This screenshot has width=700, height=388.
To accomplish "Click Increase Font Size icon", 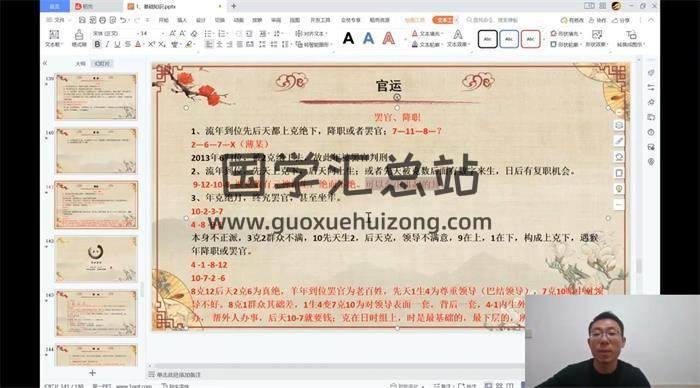I will (x=172, y=33).
